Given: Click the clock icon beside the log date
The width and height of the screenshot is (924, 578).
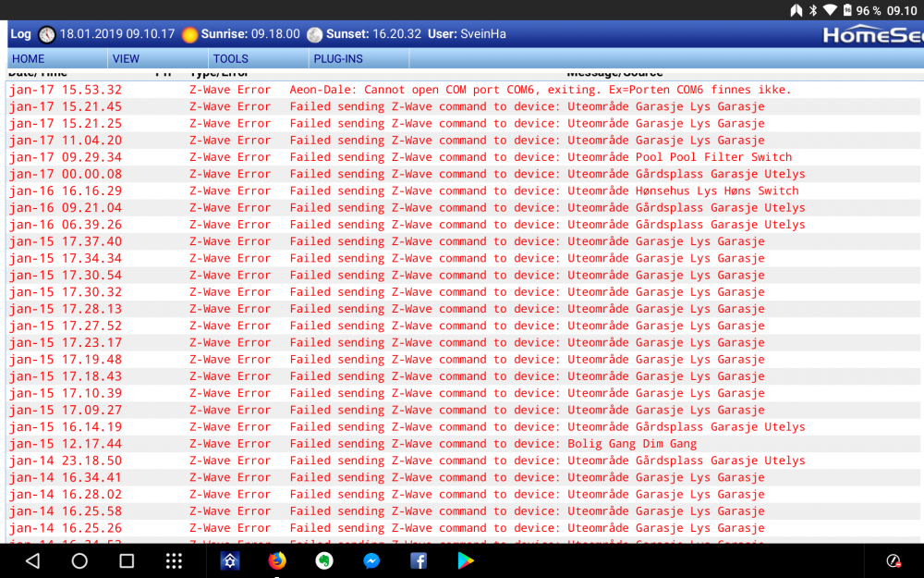Looking at the screenshot, I should 46,33.
